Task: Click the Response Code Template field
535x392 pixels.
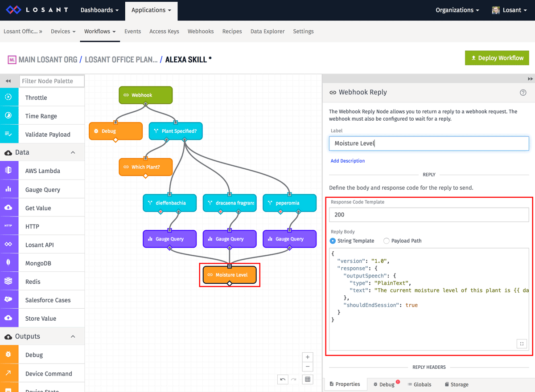Action: click(429, 214)
